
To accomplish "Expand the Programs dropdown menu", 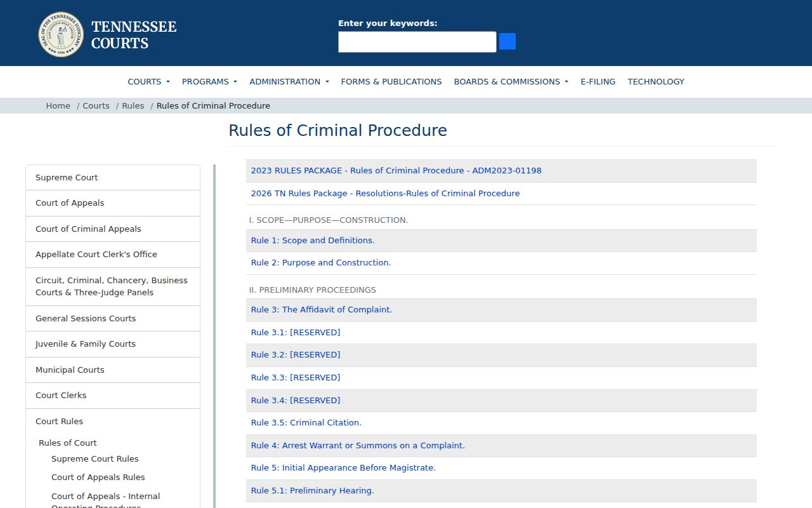I will [x=209, y=81].
